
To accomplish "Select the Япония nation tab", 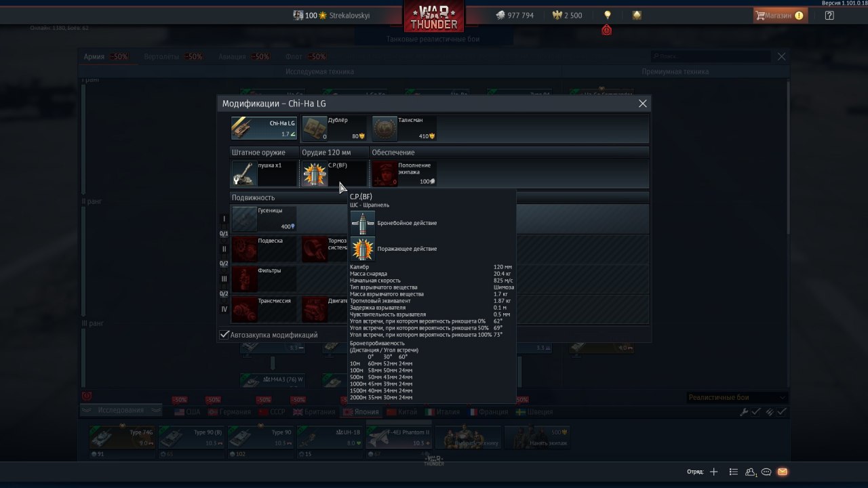I will (x=361, y=411).
